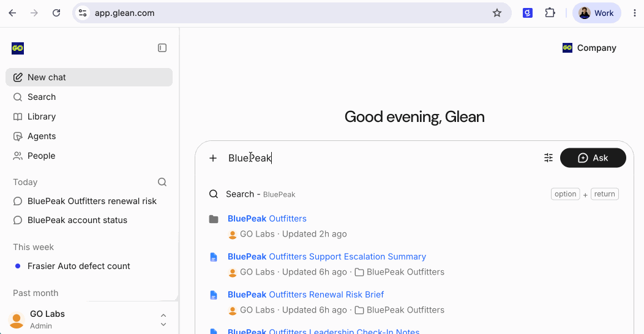Click the plus icon to add attachment
644x334 pixels.
click(213, 158)
